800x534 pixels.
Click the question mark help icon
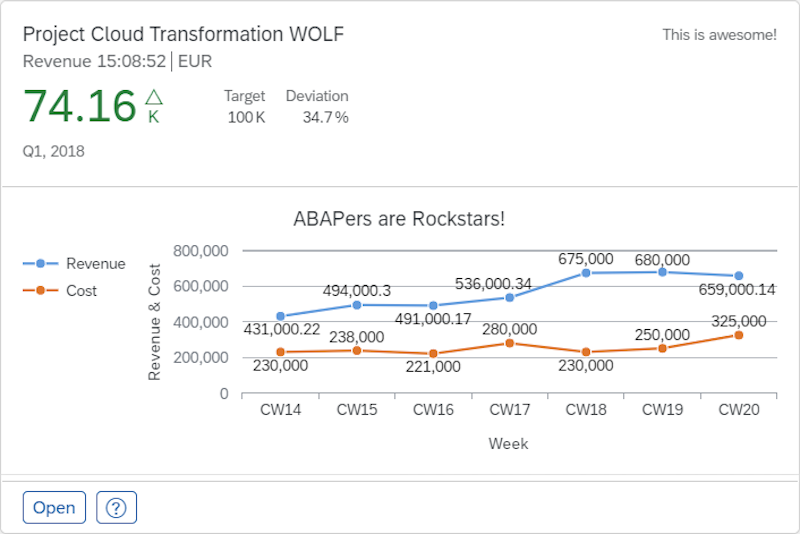pyautogui.click(x=116, y=508)
